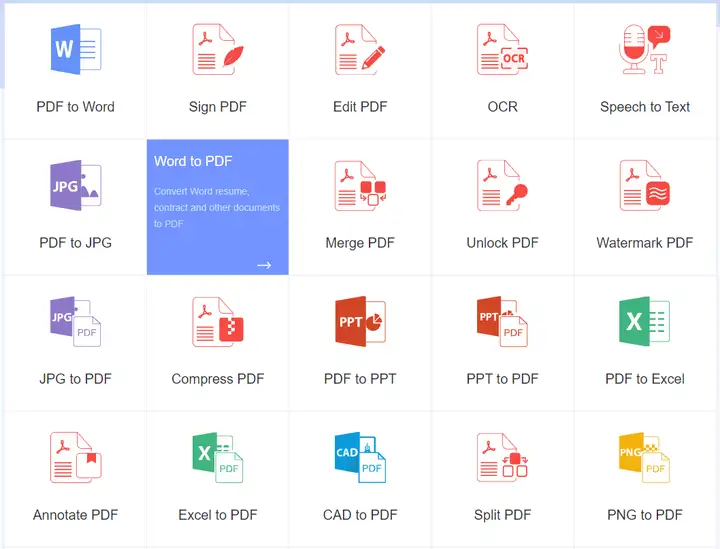Click the JPG to PDF label
Viewport: 720px width, 549px height.
pyautogui.click(x=76, y=379)
